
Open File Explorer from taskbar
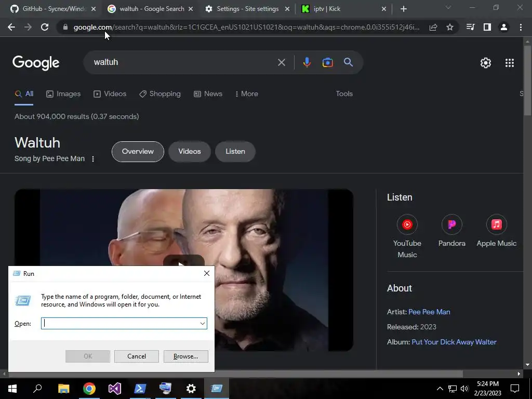pos(63,389)
